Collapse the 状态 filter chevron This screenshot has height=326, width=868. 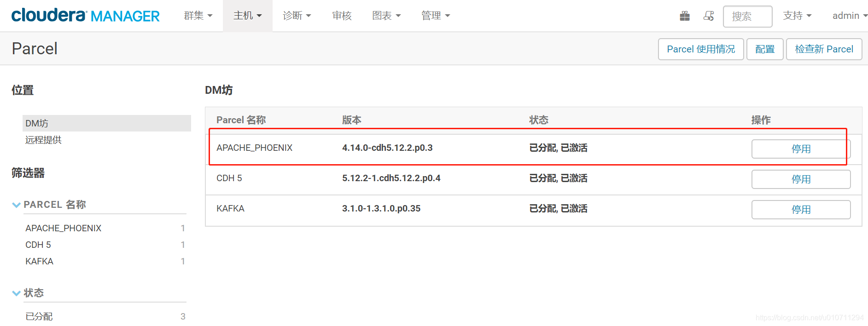16,293
